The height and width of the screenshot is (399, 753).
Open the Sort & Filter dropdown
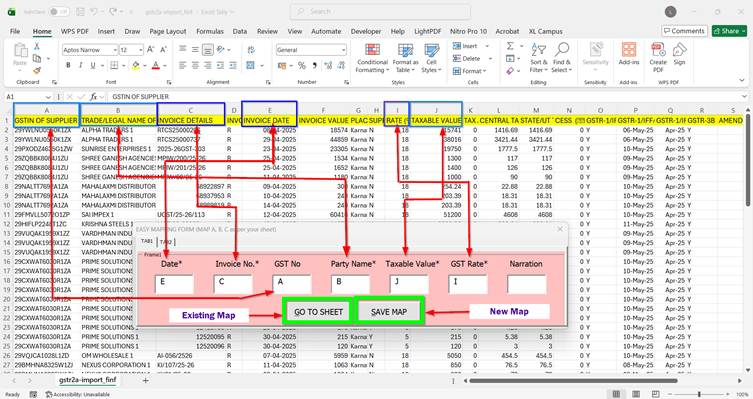pos(538,58)
